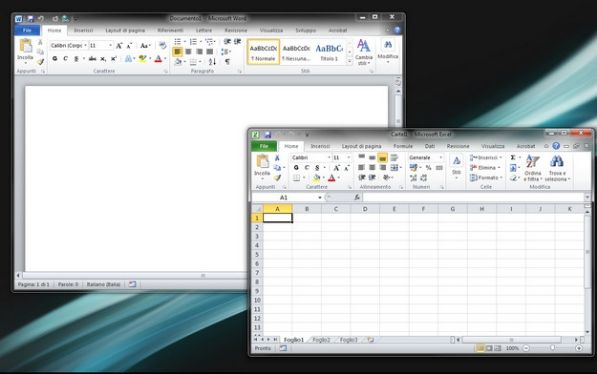This screenshot has height=374, width=597.
Task: Select column D header in Excel
Action: tap(365, 209)
